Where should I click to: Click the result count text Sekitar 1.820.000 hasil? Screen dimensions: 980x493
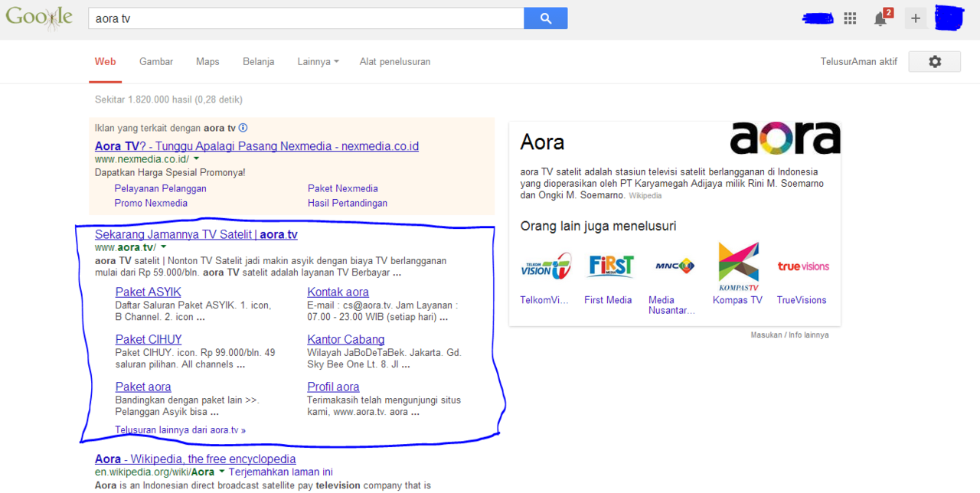tap(168, 100)
